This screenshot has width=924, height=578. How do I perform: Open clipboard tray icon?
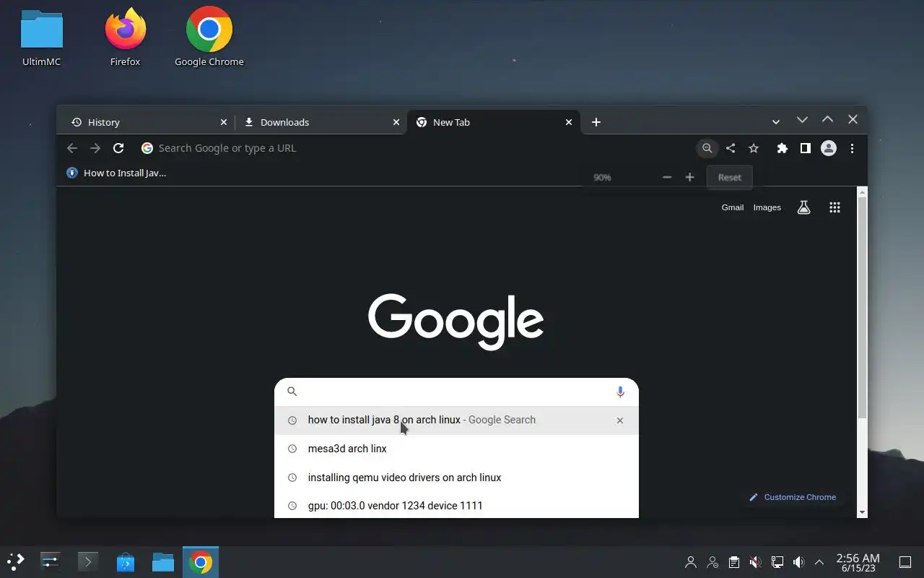pos(733,561)
